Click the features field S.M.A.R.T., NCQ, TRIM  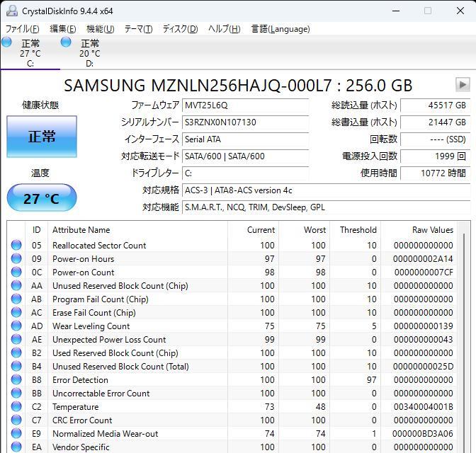[326, 207]
